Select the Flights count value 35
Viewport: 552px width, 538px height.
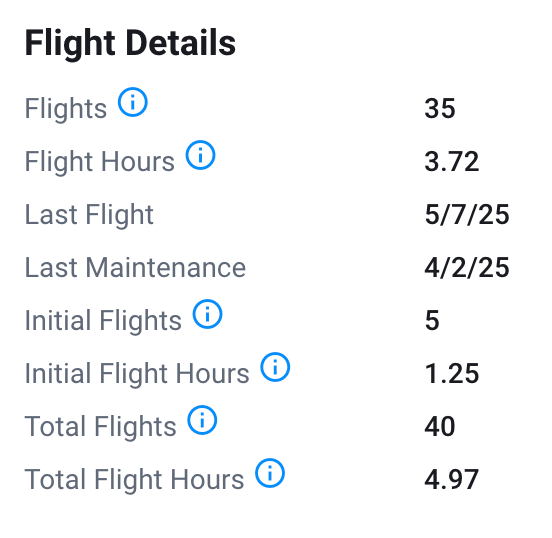point(440,108)
